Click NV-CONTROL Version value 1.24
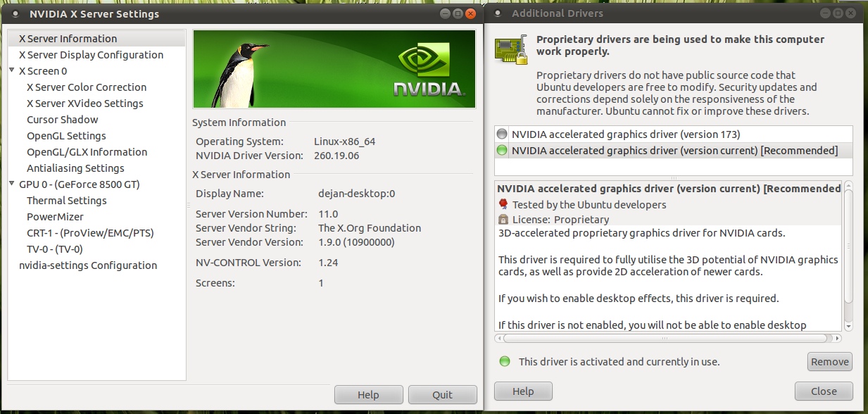 [329, 263]
